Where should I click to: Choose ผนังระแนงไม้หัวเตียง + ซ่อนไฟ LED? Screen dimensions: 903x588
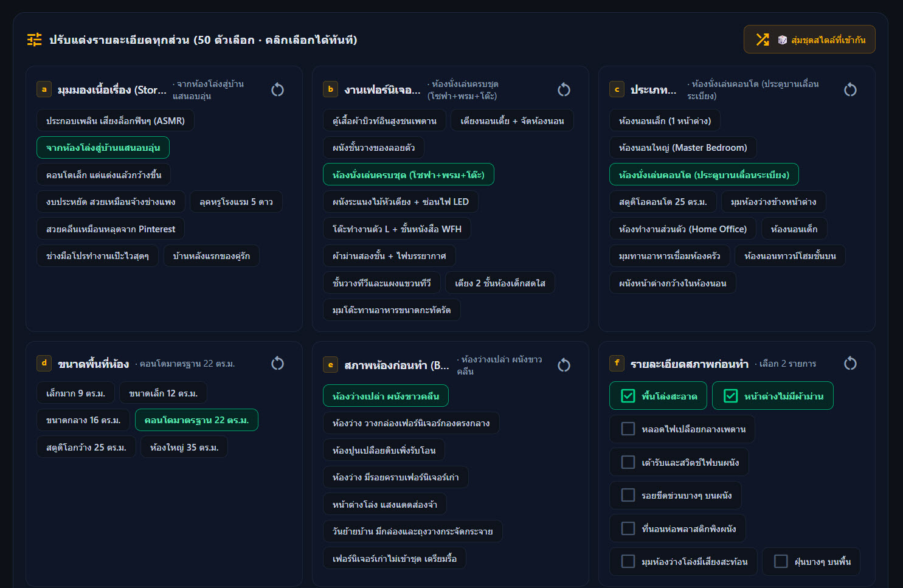(x=401, y=202)
